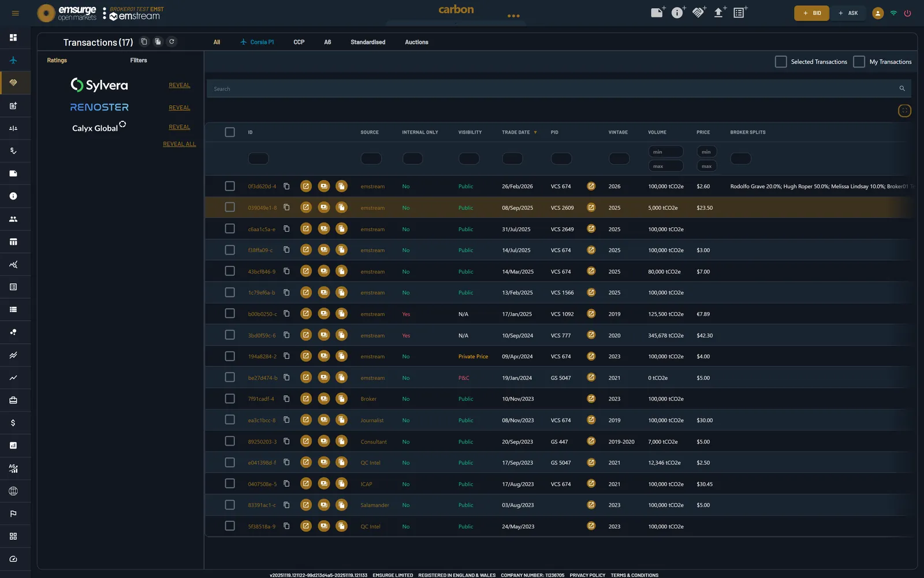Click the refresh transactions icon
This screenshot has height=578, width=924.
[172, 42]
